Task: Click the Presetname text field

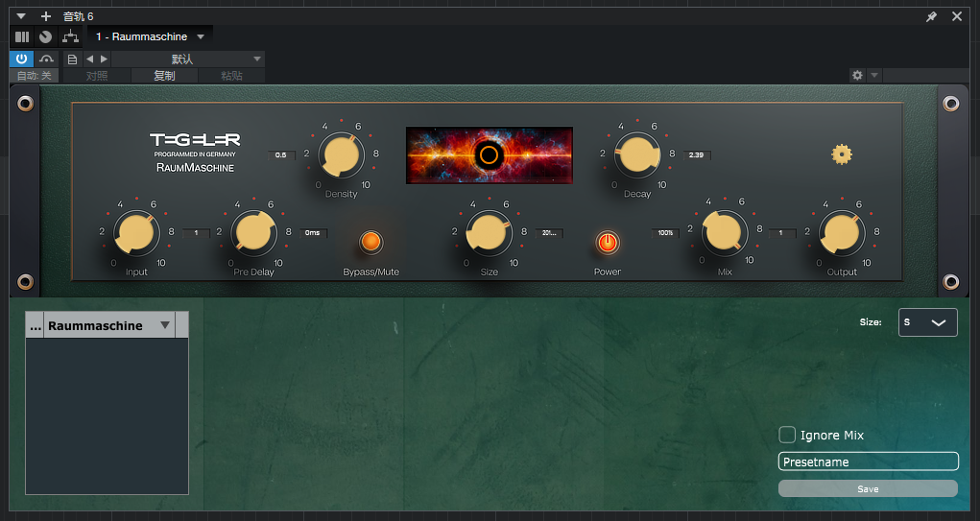Action: [x=868, y=462]
